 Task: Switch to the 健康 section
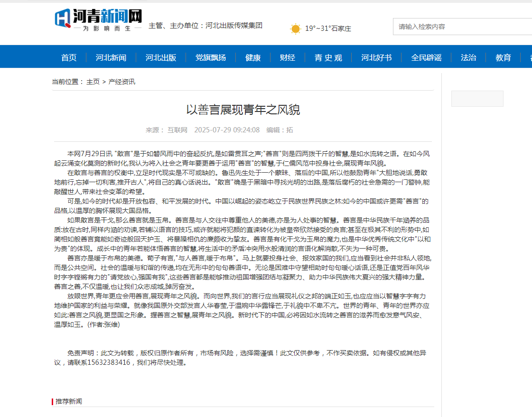click(x=253, y=57)
